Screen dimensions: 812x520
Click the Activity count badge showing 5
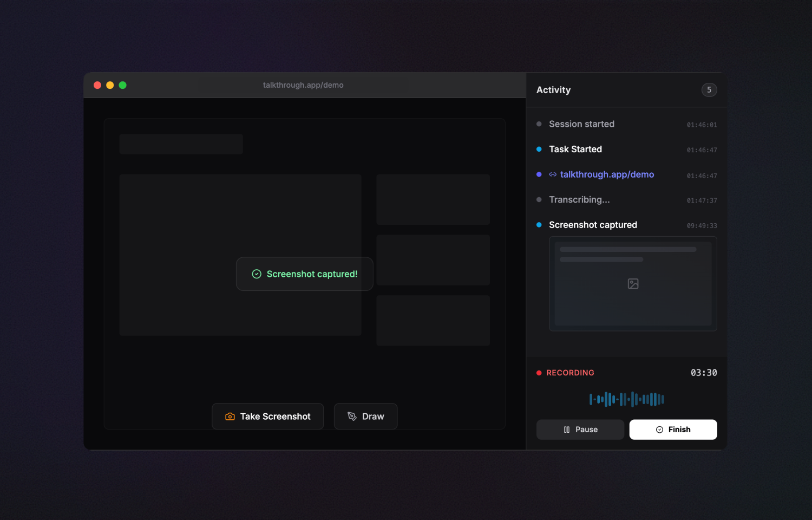click(709, 90)
